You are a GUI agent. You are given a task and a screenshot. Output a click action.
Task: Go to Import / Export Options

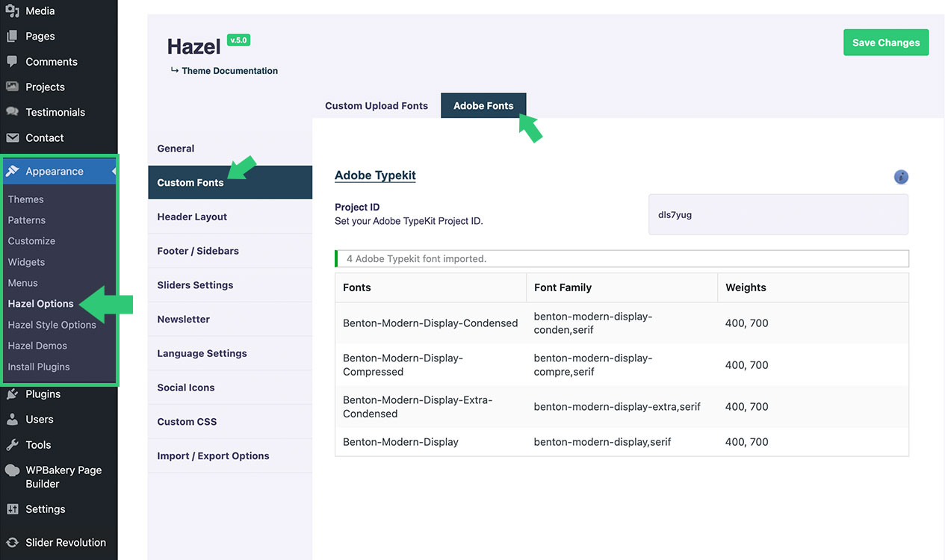pos(213,456)
